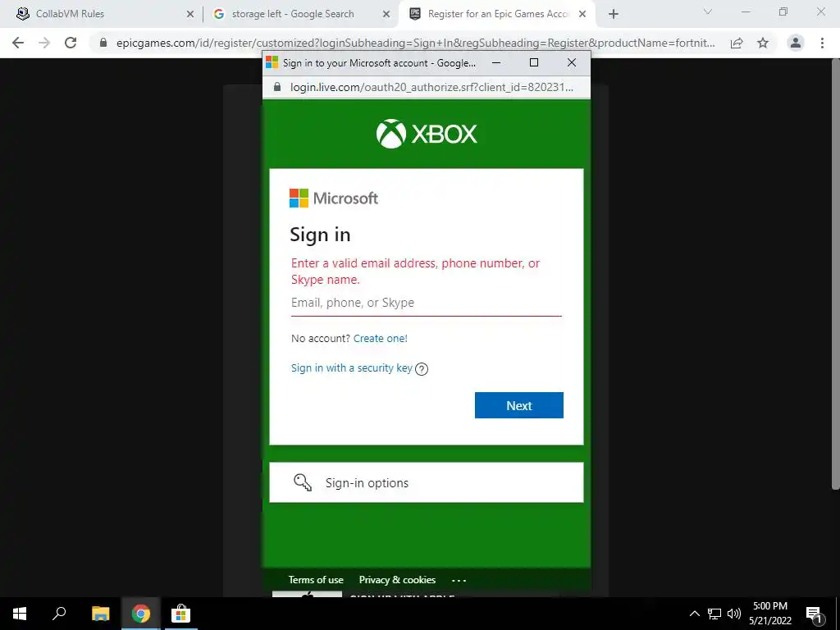Click the popup's login.live.com lock icon
840x630 pixels.
[x=277, y=87]
